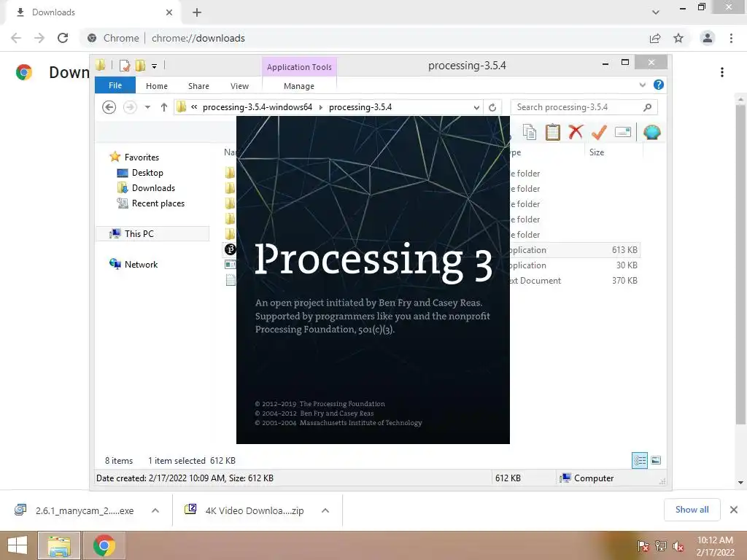Expand address bar hidden path chevrons
Image resolution: width=747 pixels, height=560 pixels.
pos(194,107)
